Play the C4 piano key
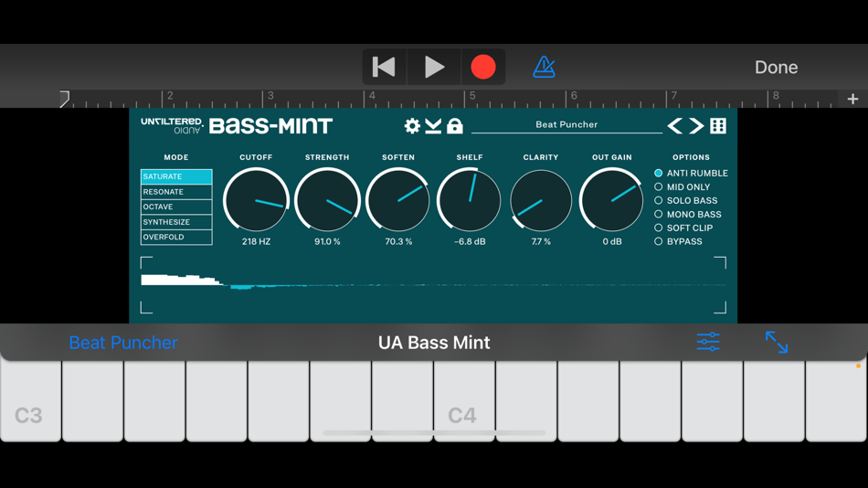Viewport: 868px width, 488px height. click(x=464, y=401)
